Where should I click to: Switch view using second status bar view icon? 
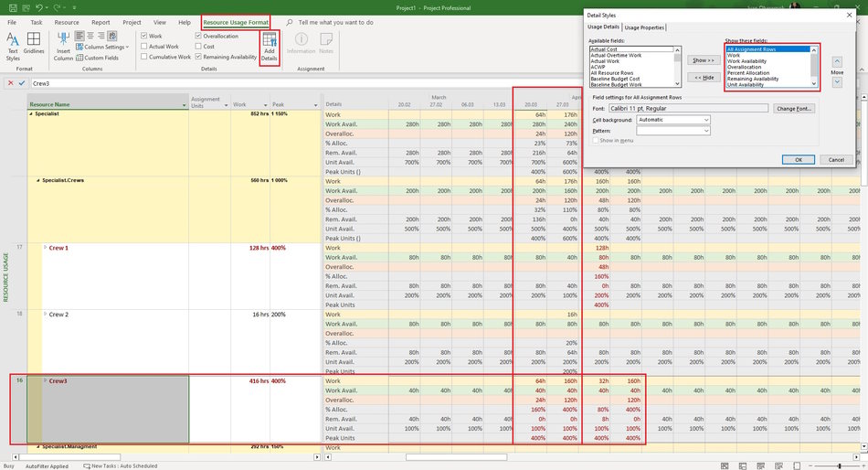tap(743, 466)
